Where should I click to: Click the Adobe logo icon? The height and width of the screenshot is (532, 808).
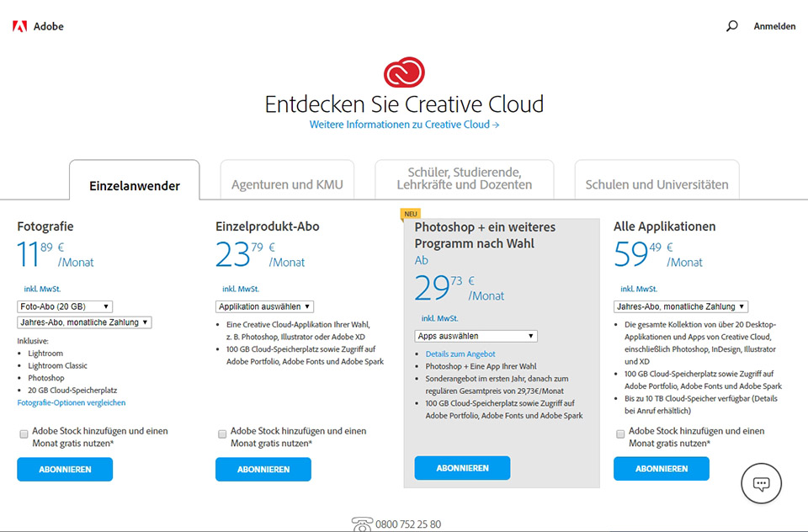click(19, 26)
